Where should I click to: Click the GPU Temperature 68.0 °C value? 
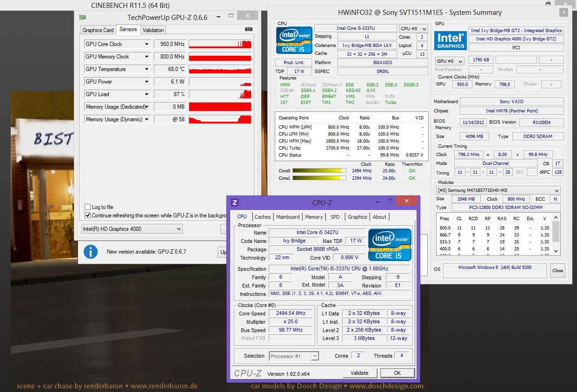(x=170, y=69)
